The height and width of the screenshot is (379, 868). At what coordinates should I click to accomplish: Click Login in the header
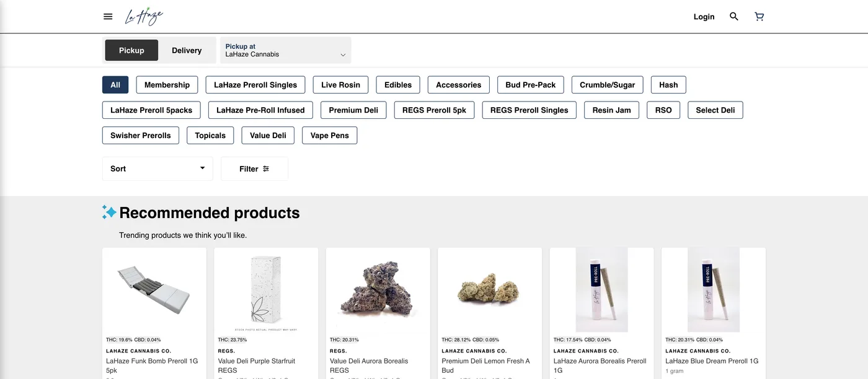coord(704,17)
